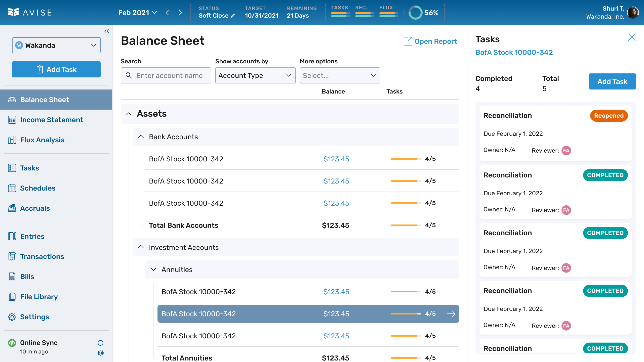The height and width of the screenshot is (362, 644).
Task: Open Online Sync gear settings
Action: [100, 353]
